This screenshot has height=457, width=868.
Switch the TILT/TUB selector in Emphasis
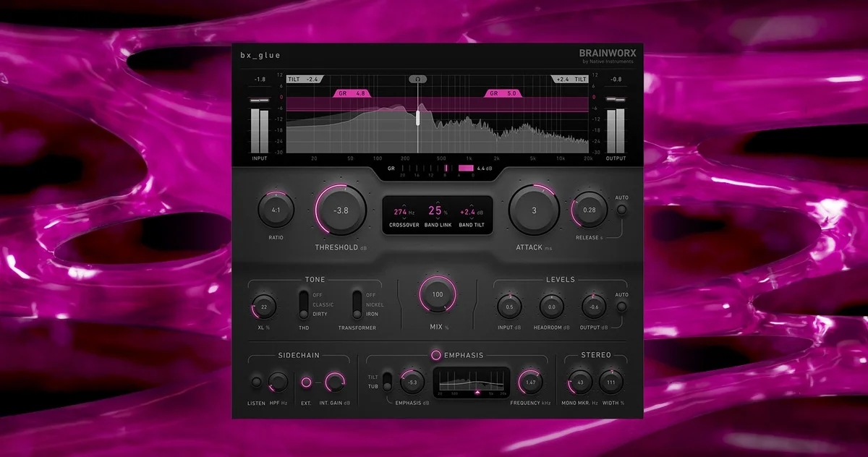(387, 382)
